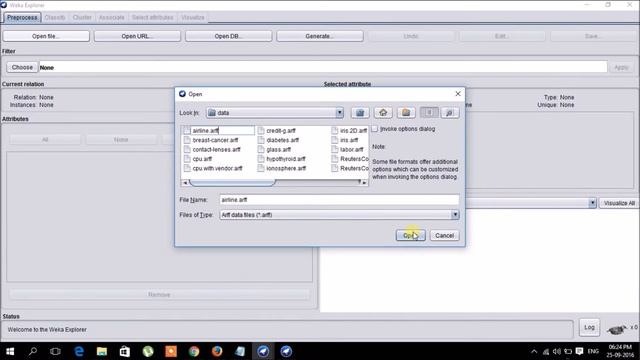Screen dimensions: 640x360
Task: Expand the Files of Type dropdown
Action: pos(455,215)
